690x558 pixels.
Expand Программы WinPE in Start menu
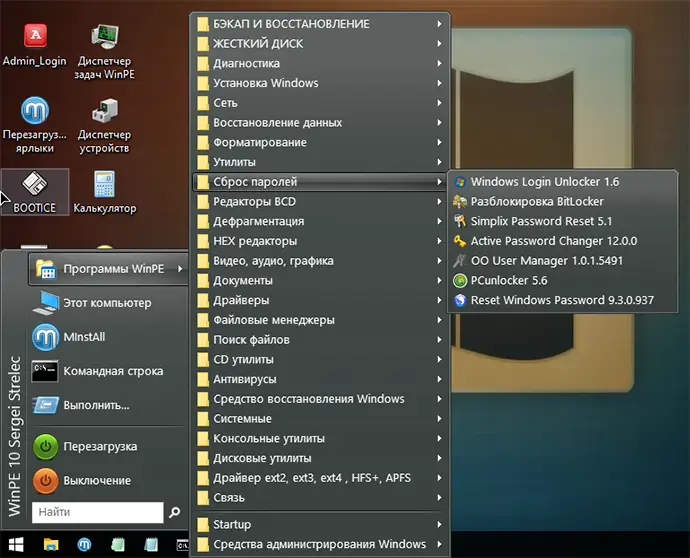(x=110, y=268)
